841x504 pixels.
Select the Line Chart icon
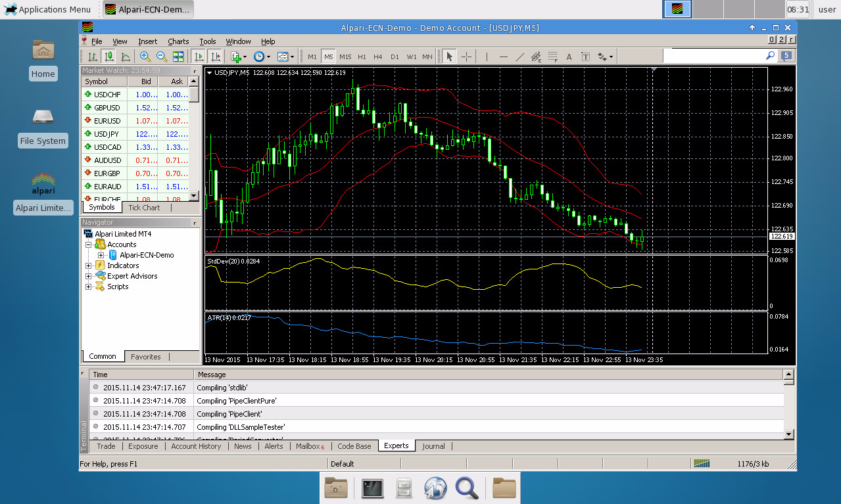[x=125, y=57]
